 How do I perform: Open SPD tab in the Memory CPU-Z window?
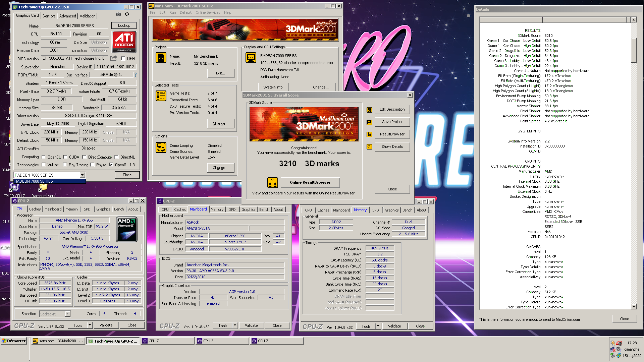[375, 210]
